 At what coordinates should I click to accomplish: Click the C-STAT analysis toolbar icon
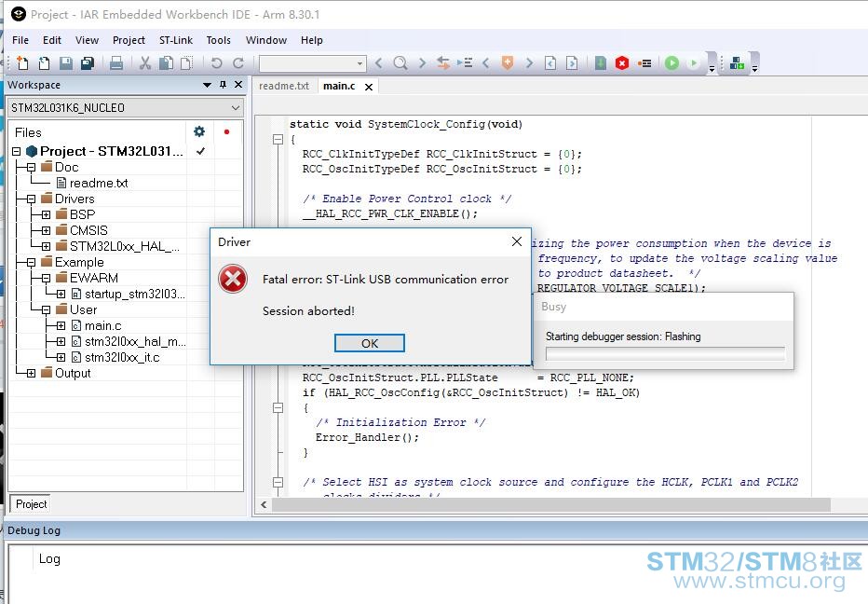pos(737,63)
